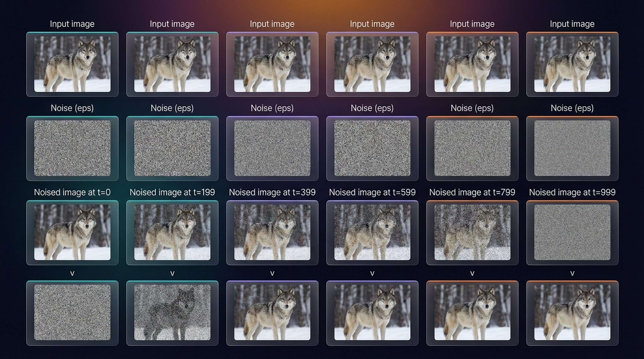View the v output wolf image for t=999

point(572,312)
